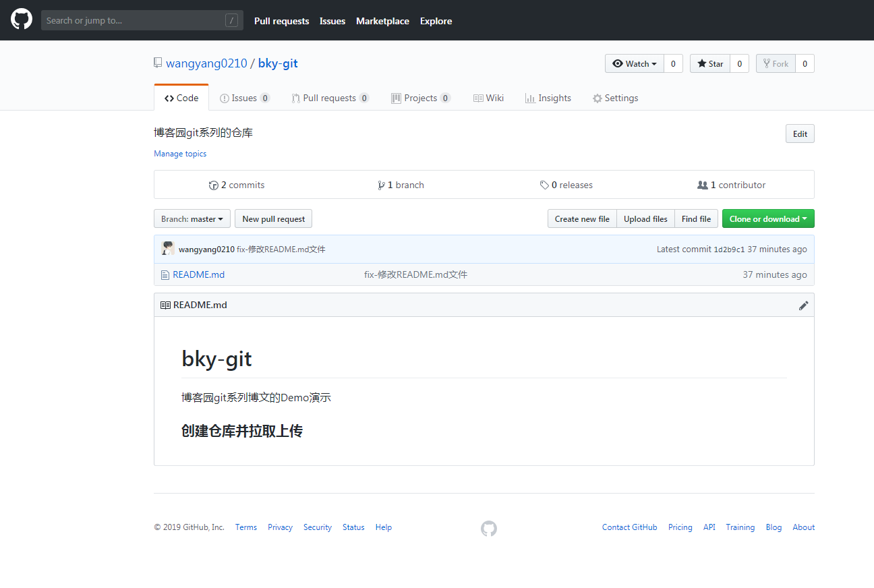Click the book icon in the README.md header
The image size is (874, 588).
click(165, 305)
